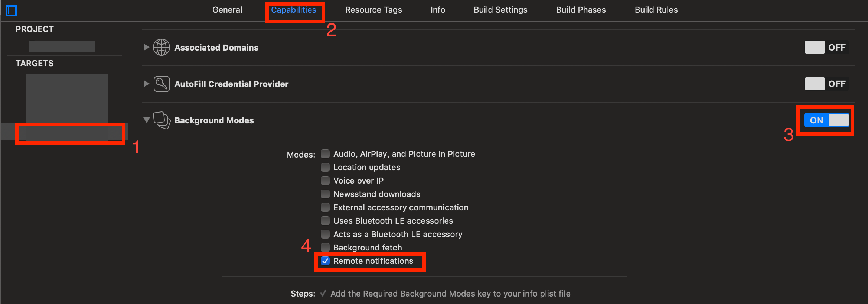Enable Voice over IP mode

point(325,180)
